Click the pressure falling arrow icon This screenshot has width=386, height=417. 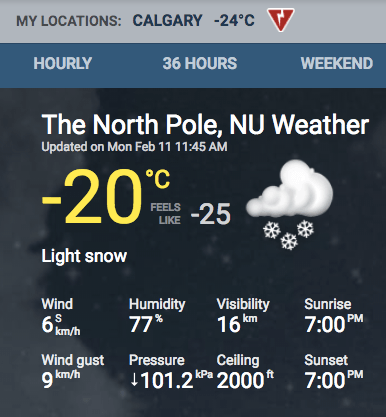(x=134, y=380)
